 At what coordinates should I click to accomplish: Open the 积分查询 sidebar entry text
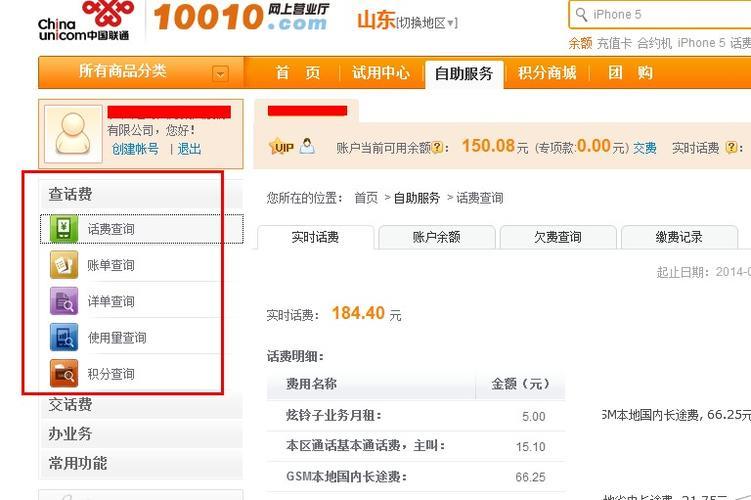pos(111,374)
